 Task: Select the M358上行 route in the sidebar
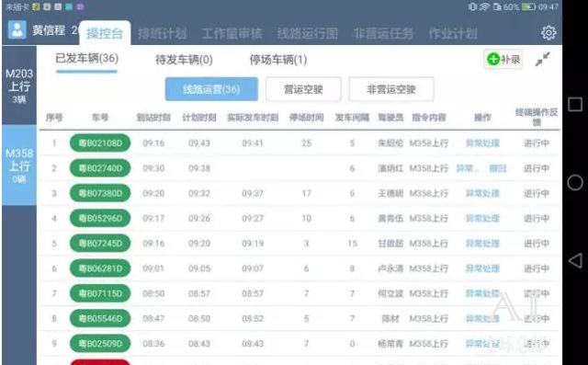[x=19, y=165]
